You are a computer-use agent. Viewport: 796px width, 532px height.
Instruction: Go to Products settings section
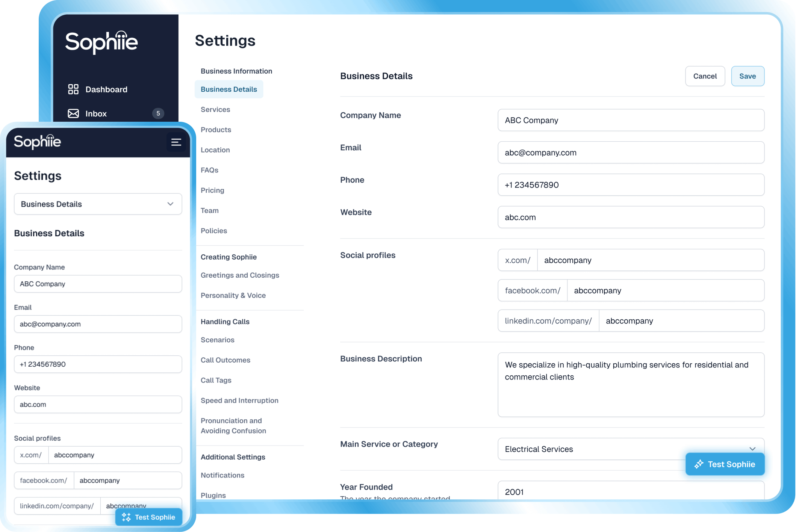216,130
